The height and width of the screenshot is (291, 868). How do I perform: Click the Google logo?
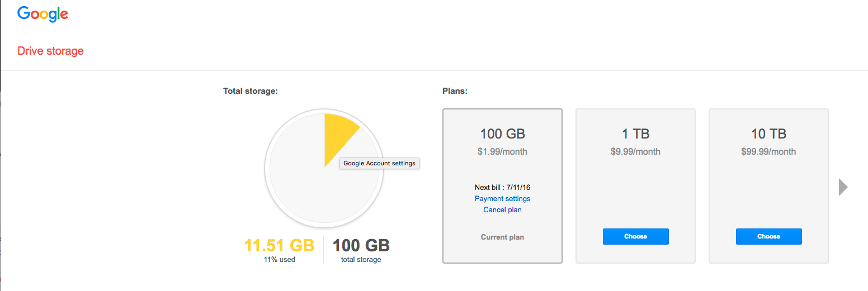[43, 14]
